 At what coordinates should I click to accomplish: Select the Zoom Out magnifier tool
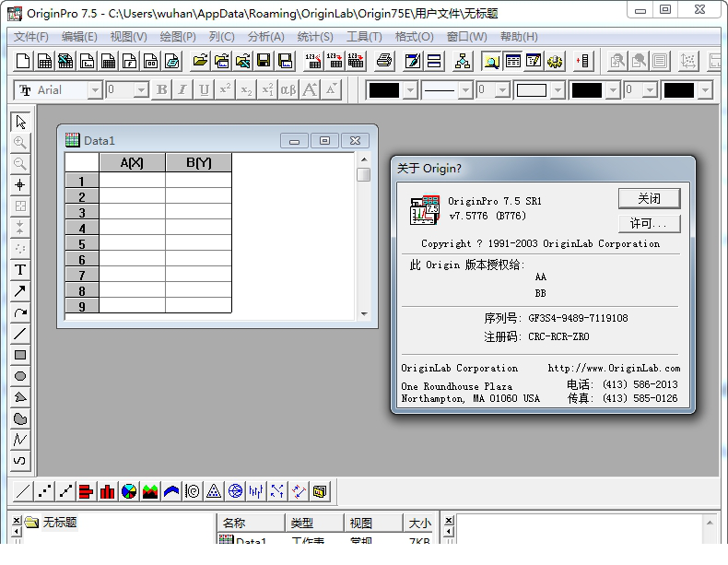click(20, 163)
